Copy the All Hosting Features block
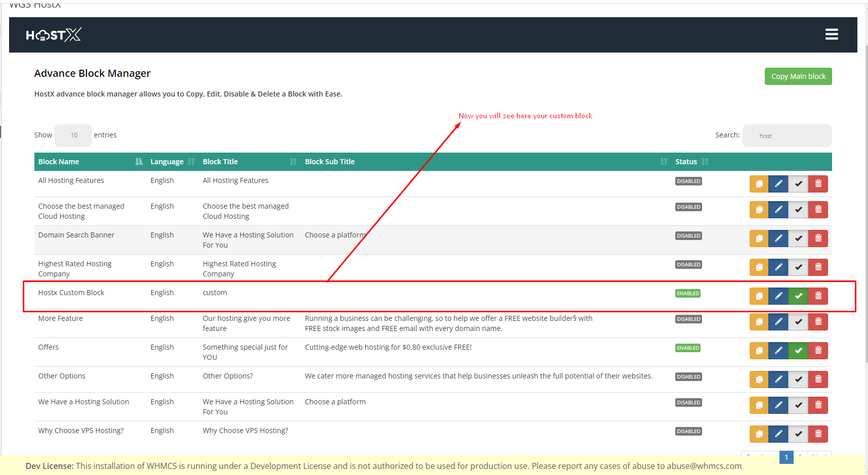Viewport: 868px width, 475px height. [x=759, y=184]
